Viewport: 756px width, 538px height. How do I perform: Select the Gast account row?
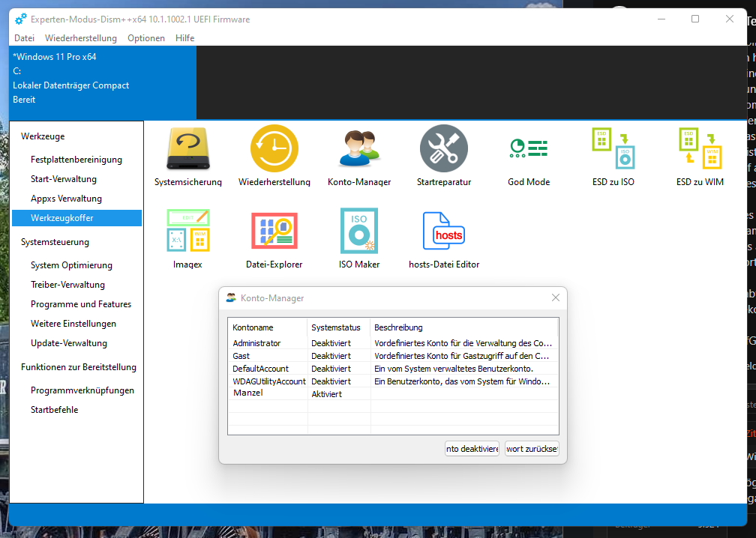tap(393, 356)
